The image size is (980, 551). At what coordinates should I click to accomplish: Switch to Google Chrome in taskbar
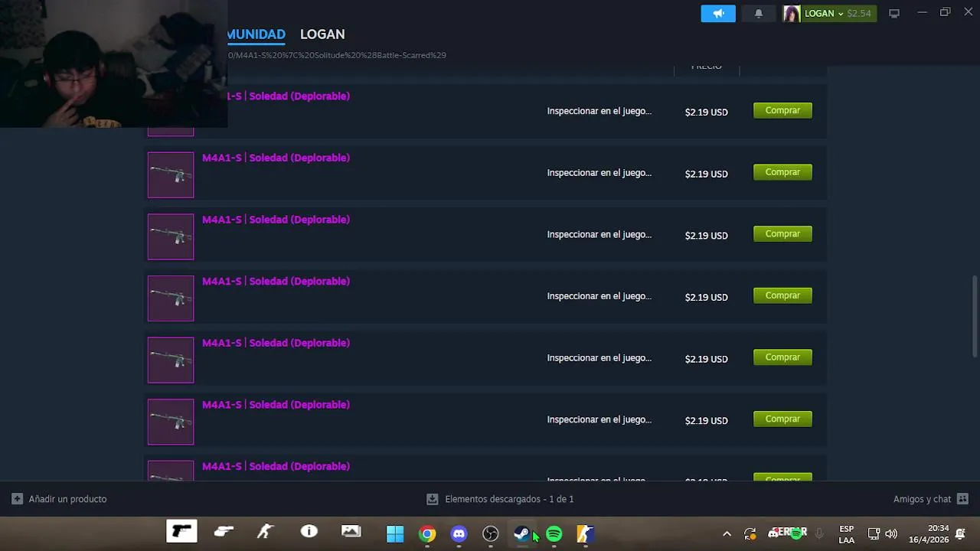[x=427, y=534]
